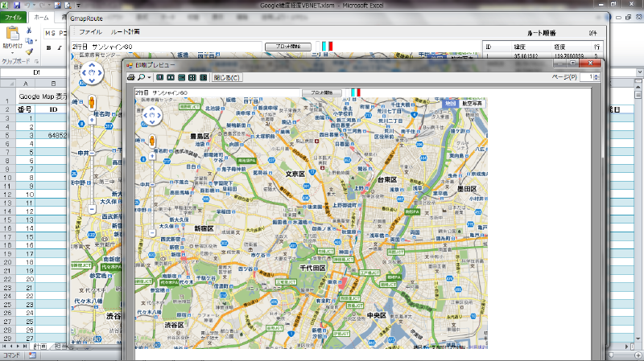Select the six-page layout icon in preview toolbar
The image size is (644, 361).
point(202,77)
